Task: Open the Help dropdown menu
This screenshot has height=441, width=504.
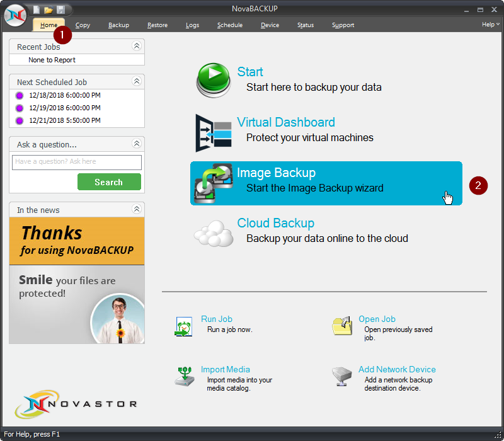Action: click(491, 25)
